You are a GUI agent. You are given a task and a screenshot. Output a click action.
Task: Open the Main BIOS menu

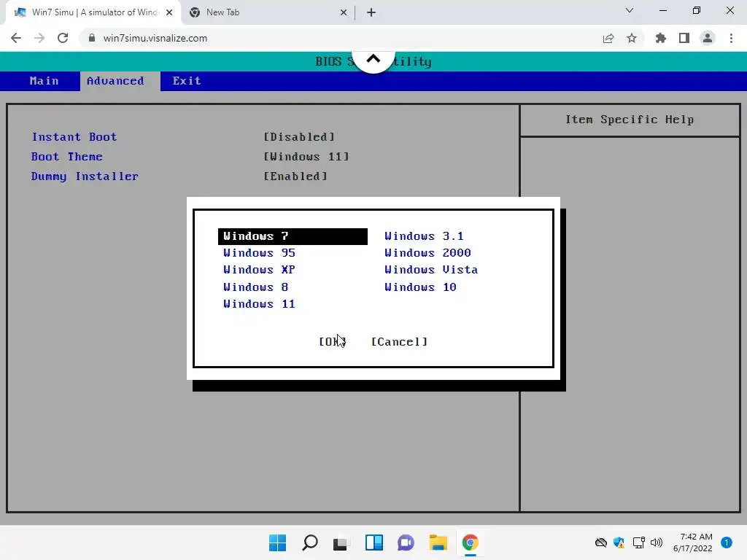44,81
